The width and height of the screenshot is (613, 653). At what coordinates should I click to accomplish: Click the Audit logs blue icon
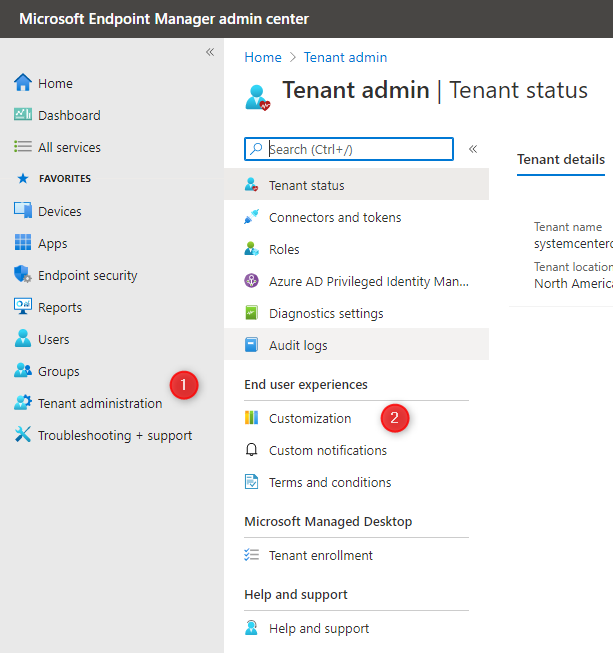pos(251,345)
